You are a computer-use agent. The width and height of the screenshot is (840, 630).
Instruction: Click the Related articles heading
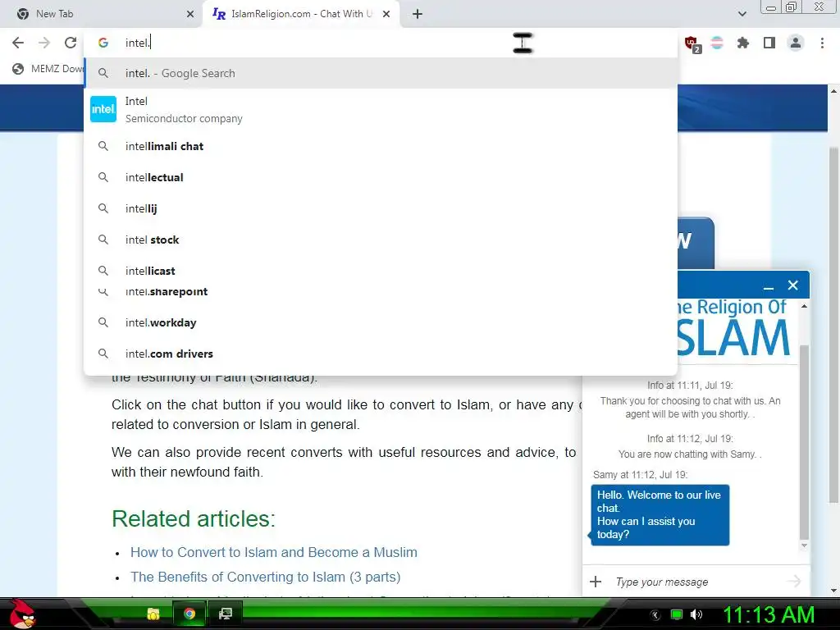(x=194, y=518)
